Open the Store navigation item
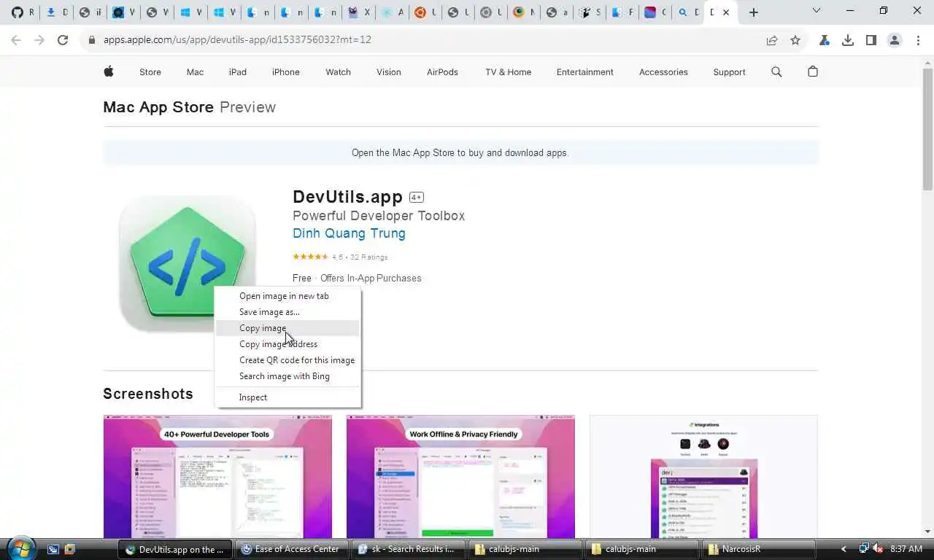This screenshot has height=560, width=934. point(150,72)
